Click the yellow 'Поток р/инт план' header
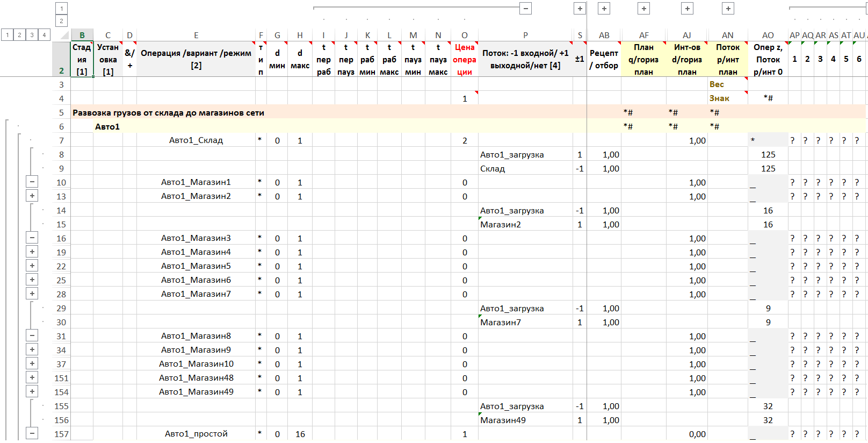The width and height of the screenshot is (868, 443). coord(727,59)
